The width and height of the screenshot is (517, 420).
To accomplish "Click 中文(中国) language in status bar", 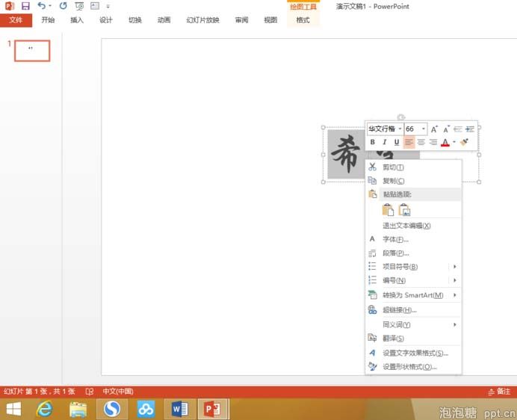I will pos(118,392).
